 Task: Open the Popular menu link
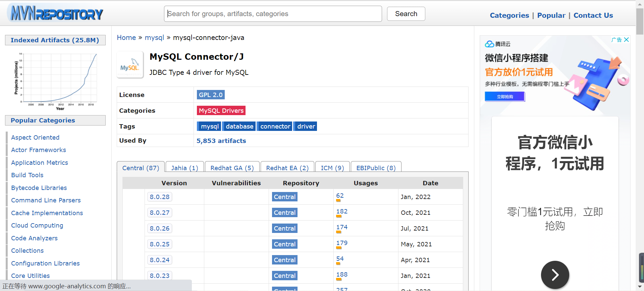click(551, 15)
